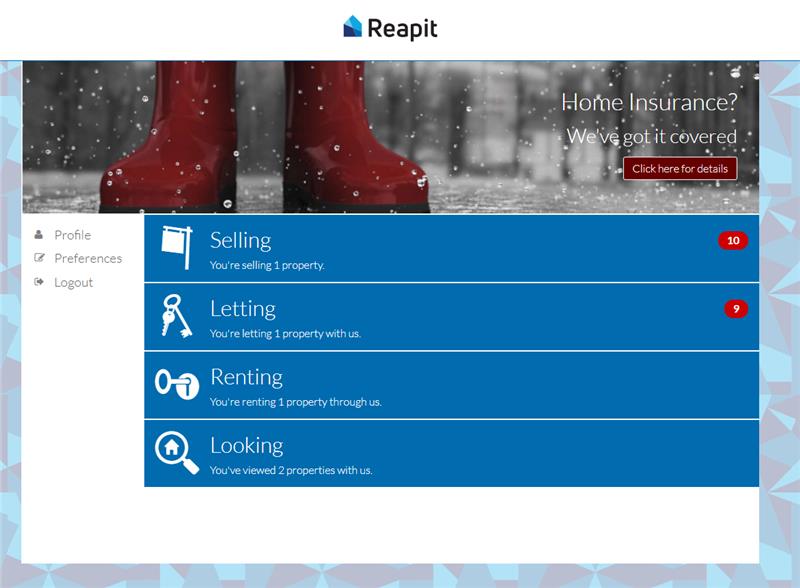Click the Letting keys icon
The image size is (800, 588).
coord(174,314)
